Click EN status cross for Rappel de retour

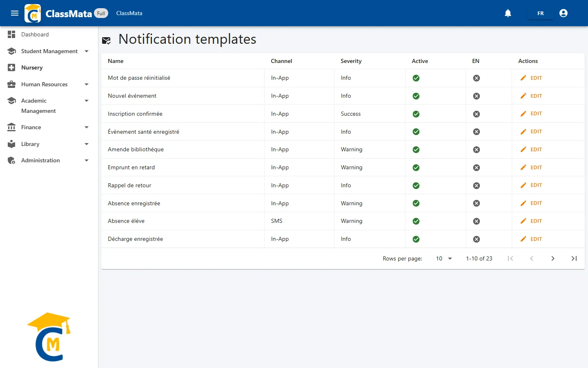pos(477,186)
